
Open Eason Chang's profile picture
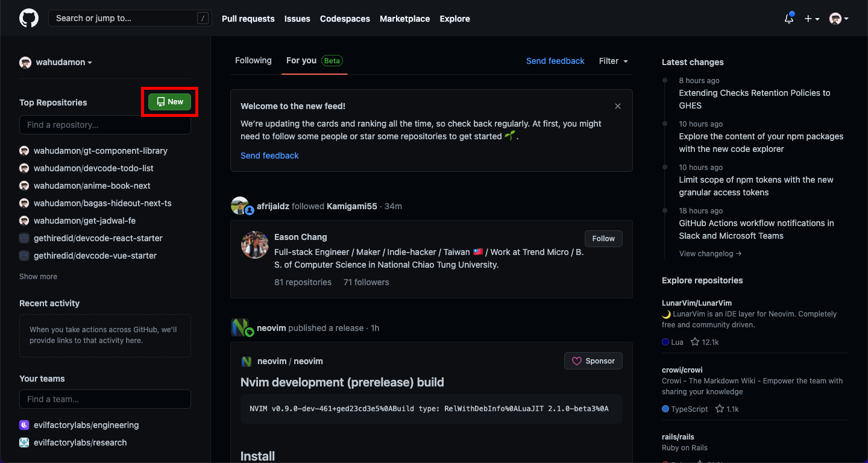tap(255, 245)
